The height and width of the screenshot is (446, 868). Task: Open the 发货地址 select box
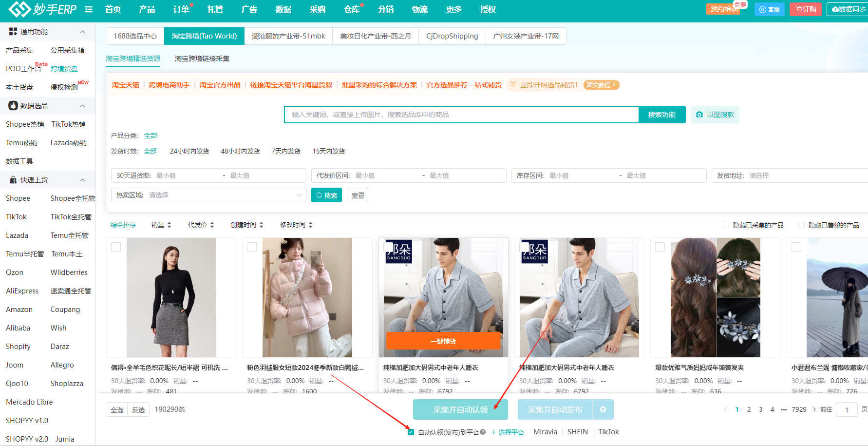click(789, 175)
